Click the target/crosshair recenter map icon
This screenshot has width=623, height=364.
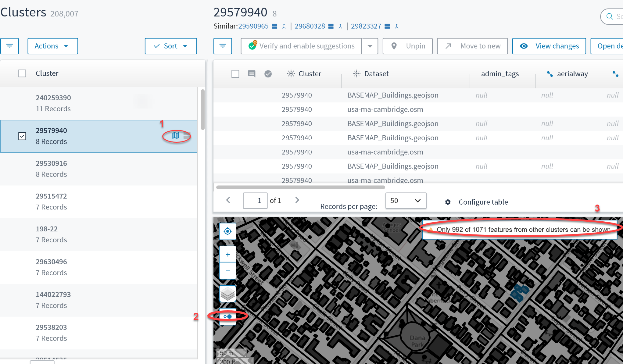coord(227,231)
